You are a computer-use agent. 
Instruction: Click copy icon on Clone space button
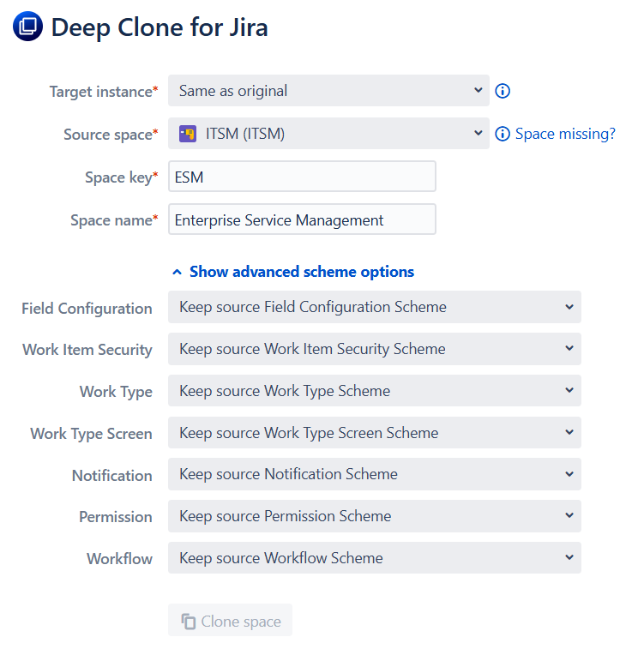coord(188,622)
